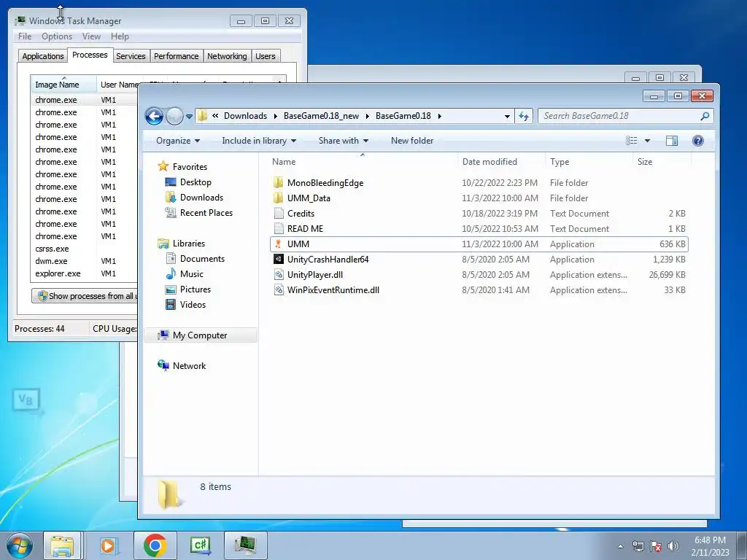Open Task Manager File menu
This screenshot has height=560, width=747.
[25, 36]
